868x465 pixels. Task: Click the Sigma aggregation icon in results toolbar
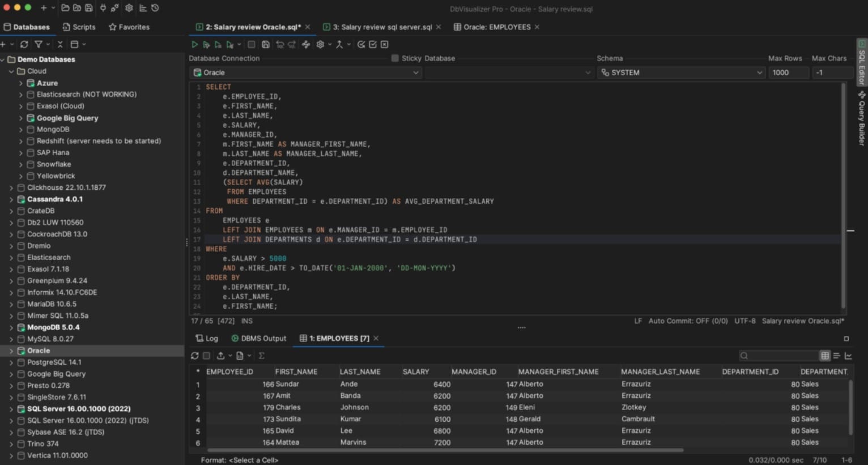tap(261, 355)
